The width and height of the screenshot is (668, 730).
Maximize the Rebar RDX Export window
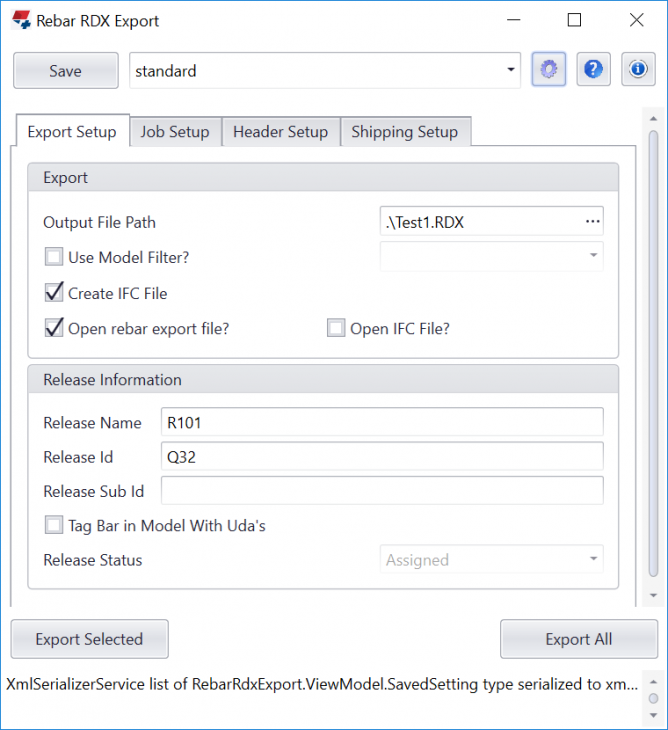point(574,20)
